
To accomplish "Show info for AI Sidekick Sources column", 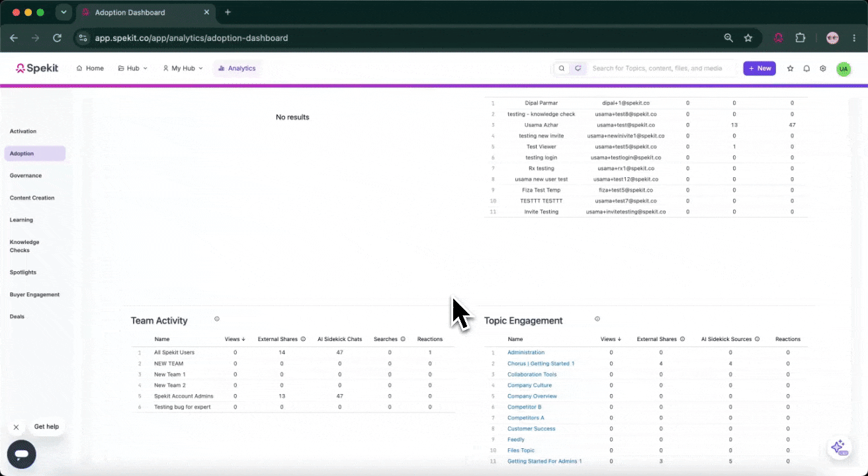I will point(757,339).
